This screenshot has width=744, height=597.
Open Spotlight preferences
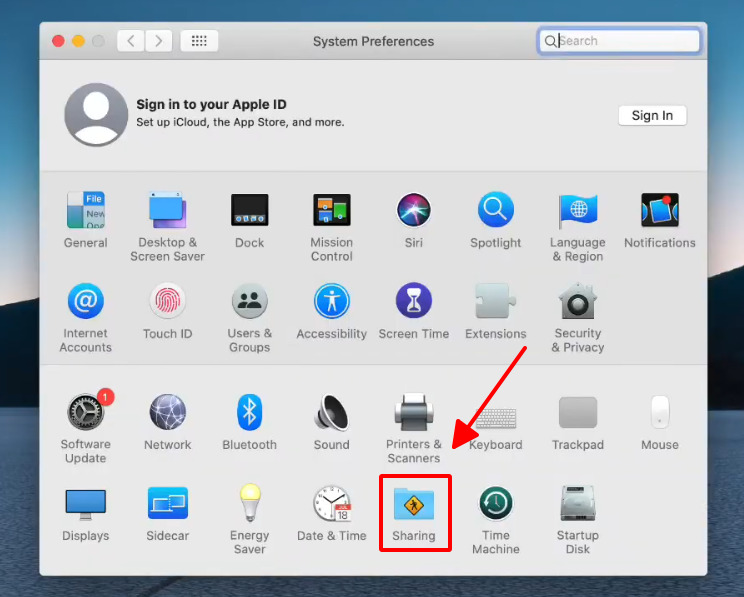click(x=495, y=210)
